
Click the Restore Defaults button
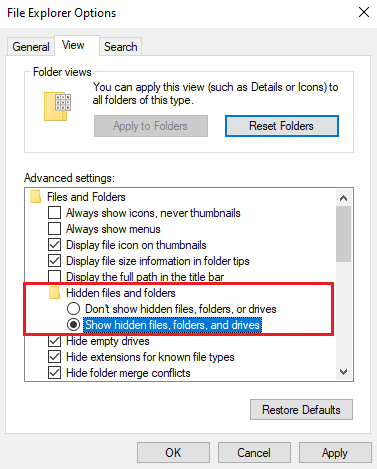(301, 410)
